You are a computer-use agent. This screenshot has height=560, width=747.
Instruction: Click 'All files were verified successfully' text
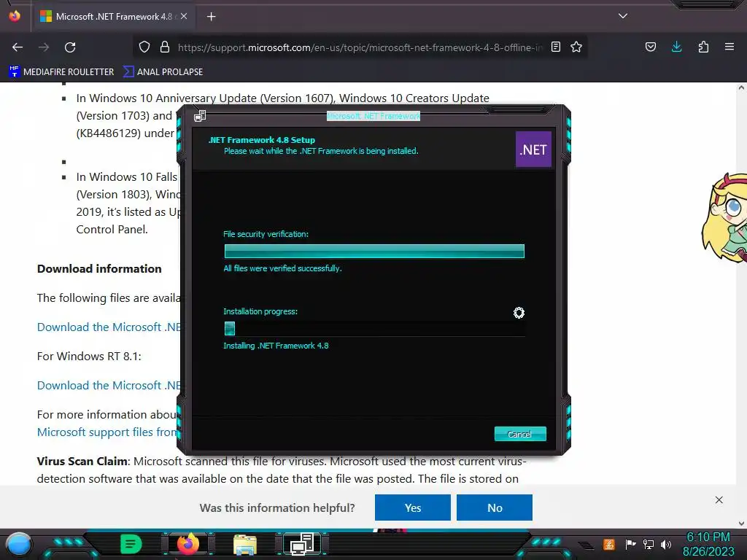coord(282,268)
